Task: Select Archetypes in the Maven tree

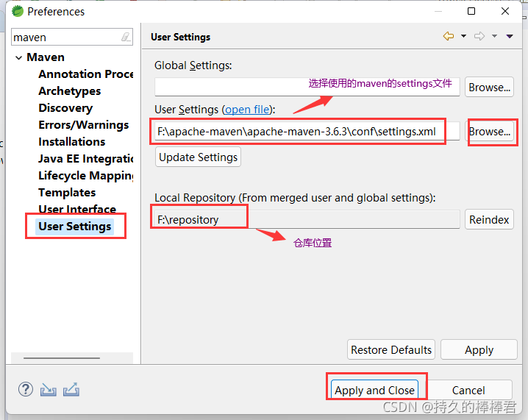Action: point(70,91)
